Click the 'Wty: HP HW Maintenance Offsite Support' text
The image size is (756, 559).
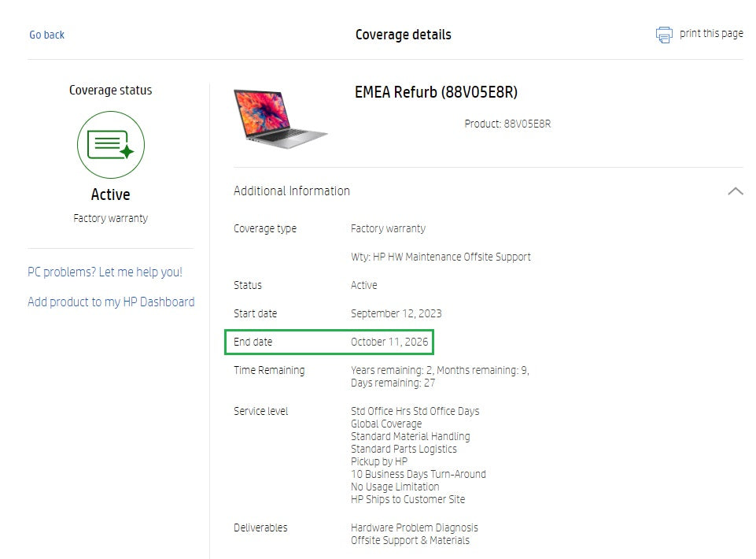[441, 257]
